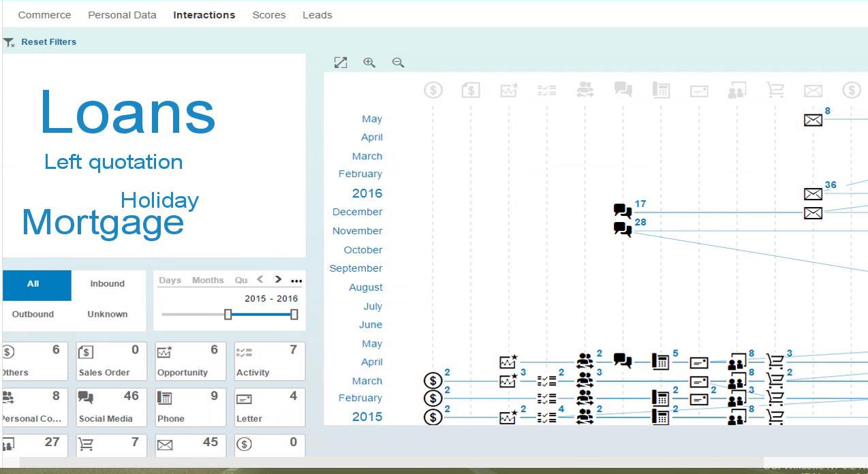
Task: Toggle the Social Media tile showing 46
Action: point(112,407)
